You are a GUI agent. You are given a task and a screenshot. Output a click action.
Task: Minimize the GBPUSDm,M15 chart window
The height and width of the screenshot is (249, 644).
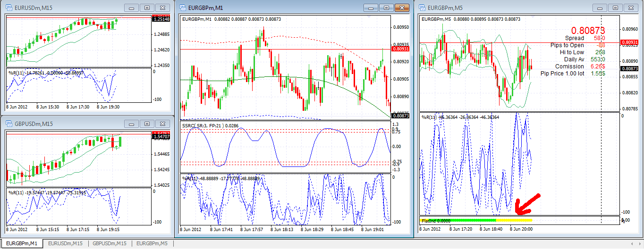(131, 124)
